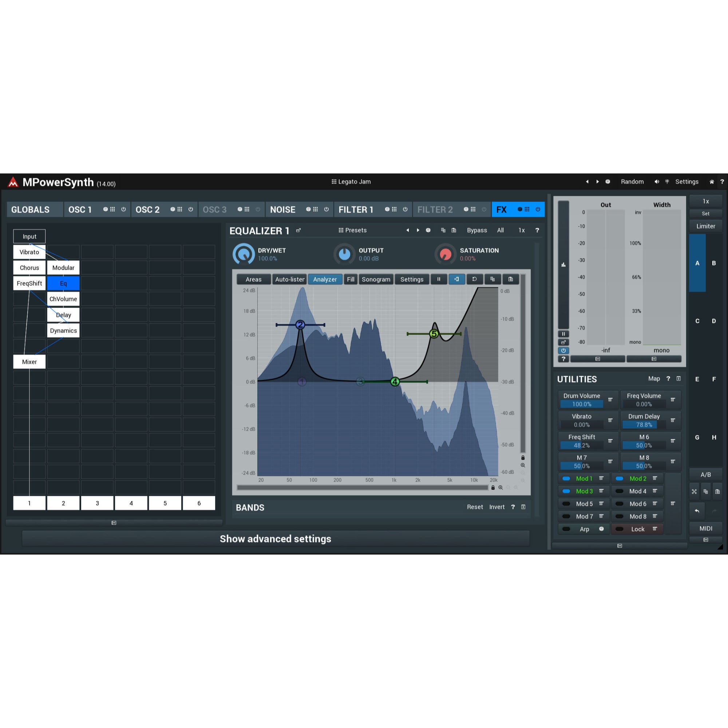Toggle Mod 1 enable switch

pos(566,479)
